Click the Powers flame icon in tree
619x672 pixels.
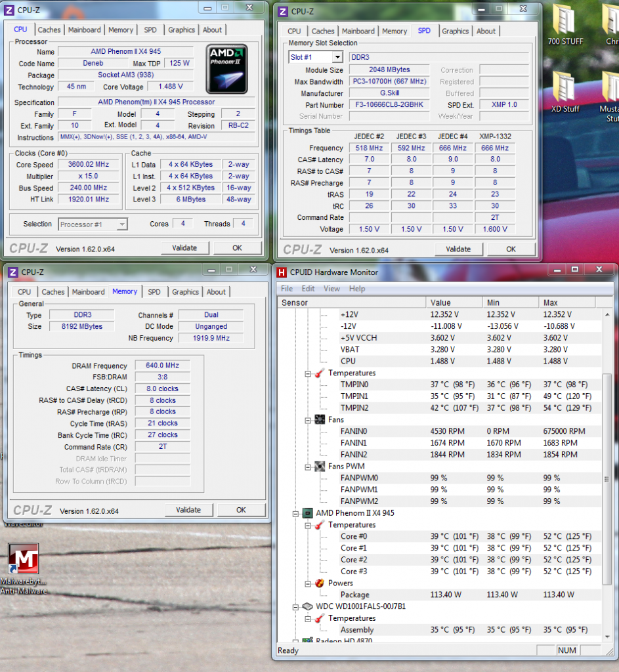[x=319, y=583]
